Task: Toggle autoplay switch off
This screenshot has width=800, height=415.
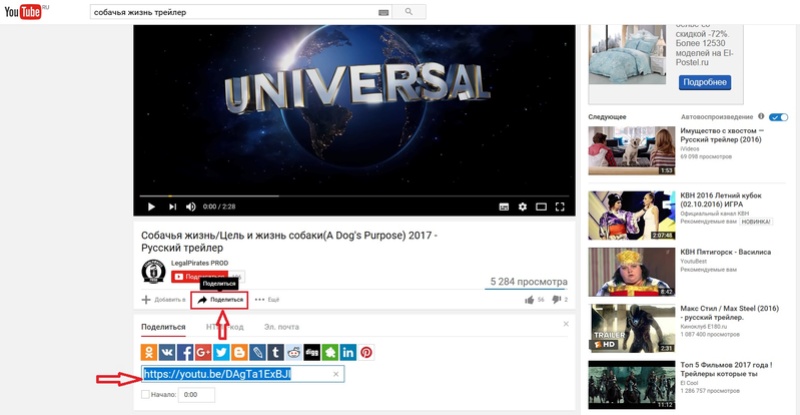Action: click(779, 117)
